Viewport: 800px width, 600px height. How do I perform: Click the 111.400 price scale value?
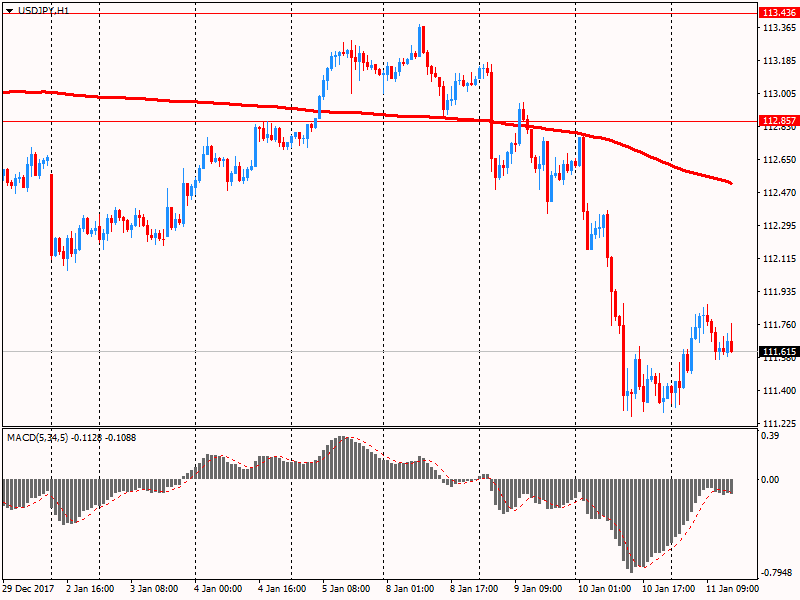(x=779, y=390)
